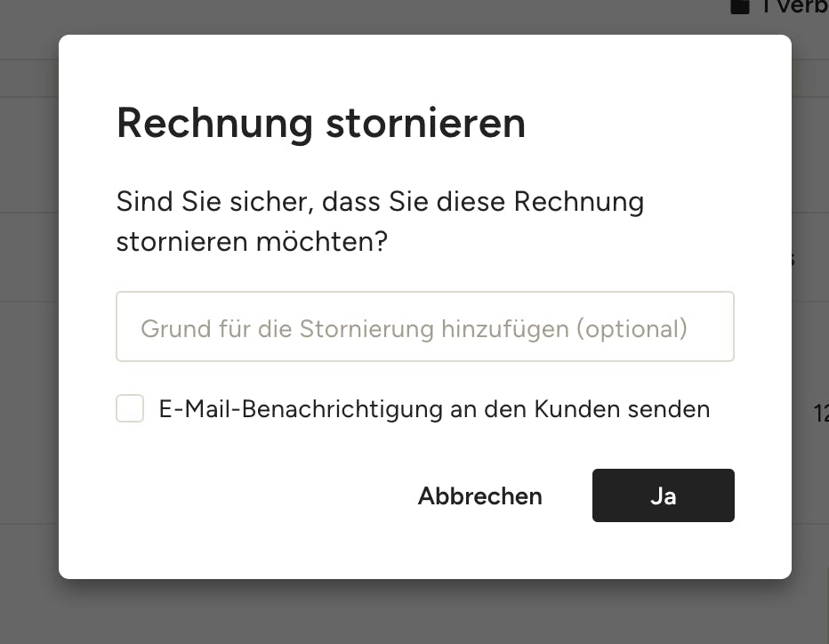The image size is (829, 644).
Task: Enable E-Mail-Benachrichtigung an den Kunden senden checkbox
Action: (130, 408)
